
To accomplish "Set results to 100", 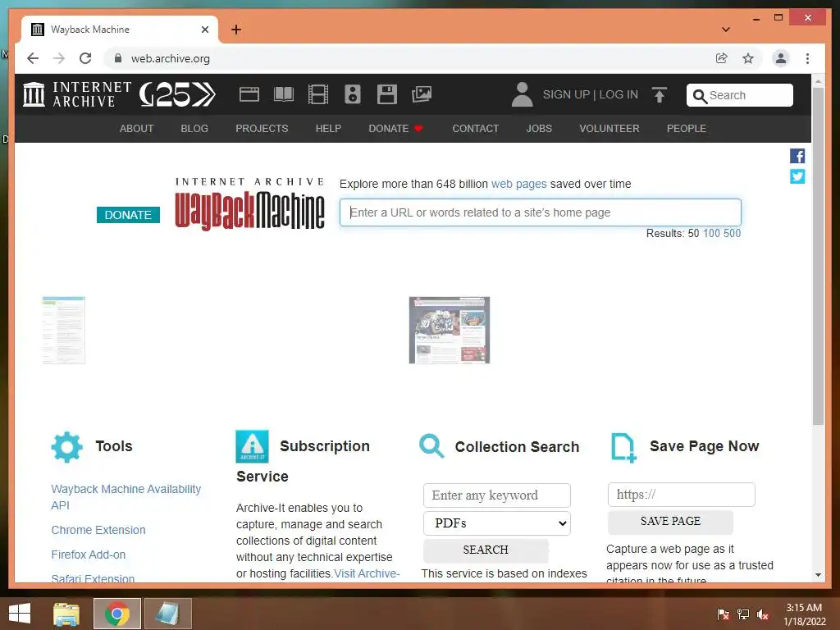I will pos(711,233).
